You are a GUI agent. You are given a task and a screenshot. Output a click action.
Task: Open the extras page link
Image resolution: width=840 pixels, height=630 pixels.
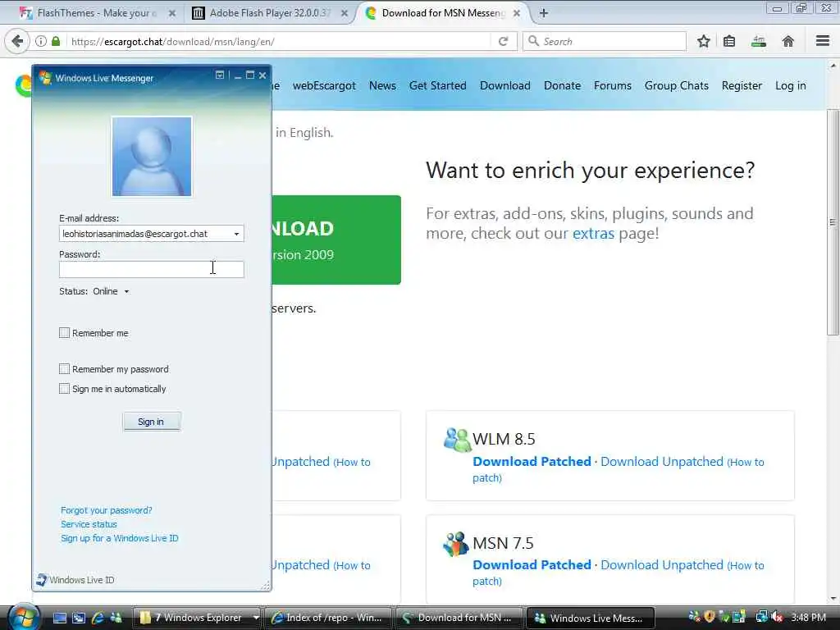[593, 234]
